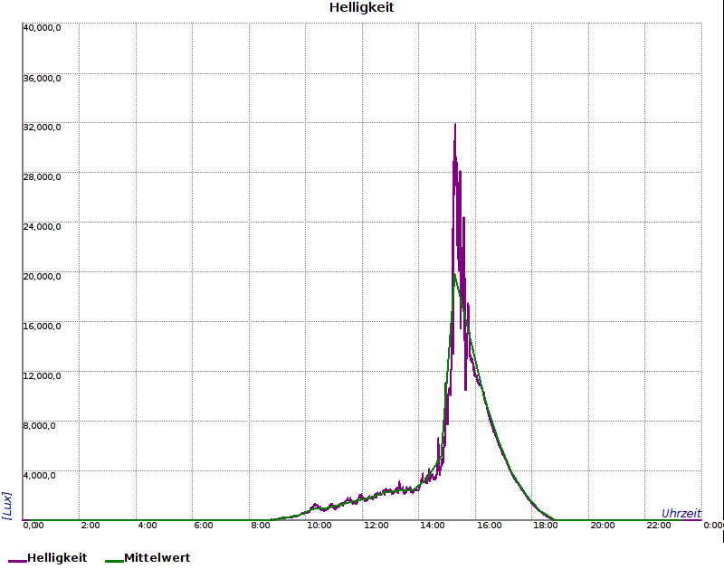Click the purple Helligkeit legend swatch
Viewport: 724px width, 588px height.
[x=17, y=561]
